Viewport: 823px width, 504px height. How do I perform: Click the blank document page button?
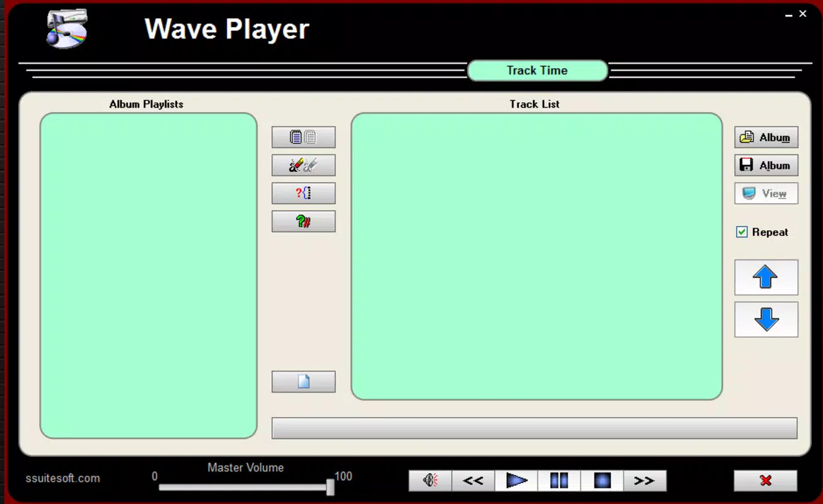click(x=303, y=382)
